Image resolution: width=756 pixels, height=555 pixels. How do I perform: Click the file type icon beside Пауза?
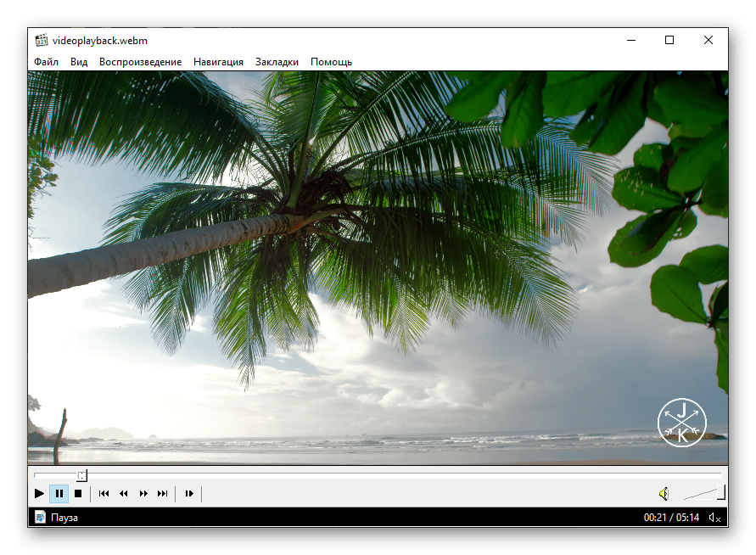coord(41,518)
